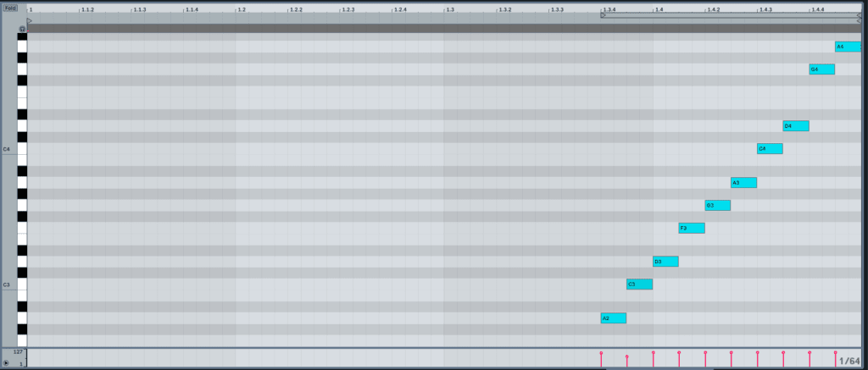Click ruler position 1.2
This screenshot has height=370, width=868.
(x=242, y=10)
